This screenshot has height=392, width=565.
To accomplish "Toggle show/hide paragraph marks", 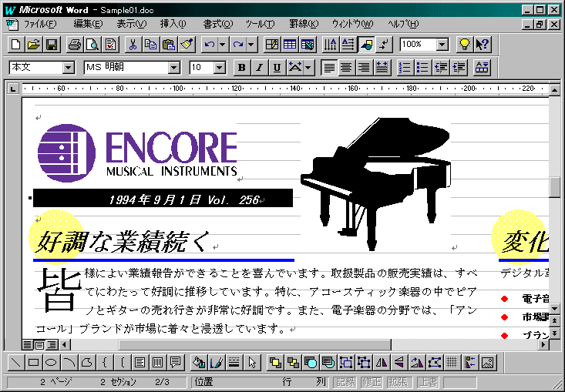I will (x=384, y=45).
